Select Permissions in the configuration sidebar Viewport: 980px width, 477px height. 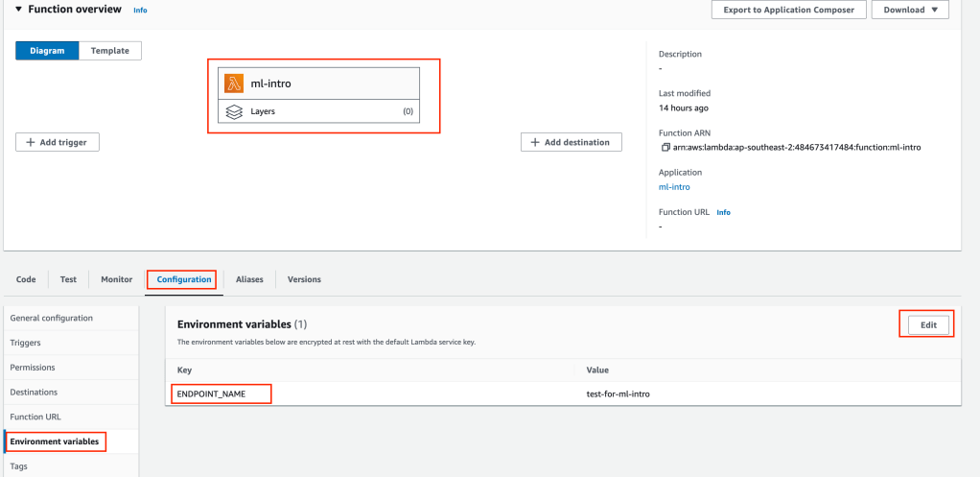[33, 368]
